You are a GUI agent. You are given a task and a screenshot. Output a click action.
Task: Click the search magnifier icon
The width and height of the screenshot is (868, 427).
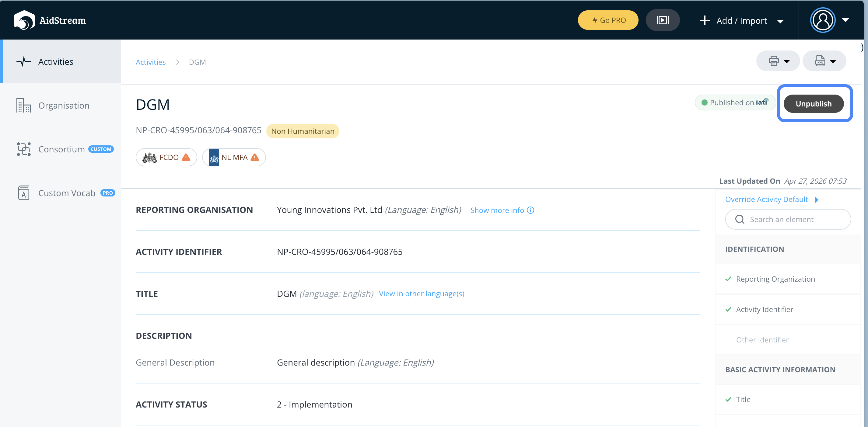pyautogui.click(x=740, y=219)
